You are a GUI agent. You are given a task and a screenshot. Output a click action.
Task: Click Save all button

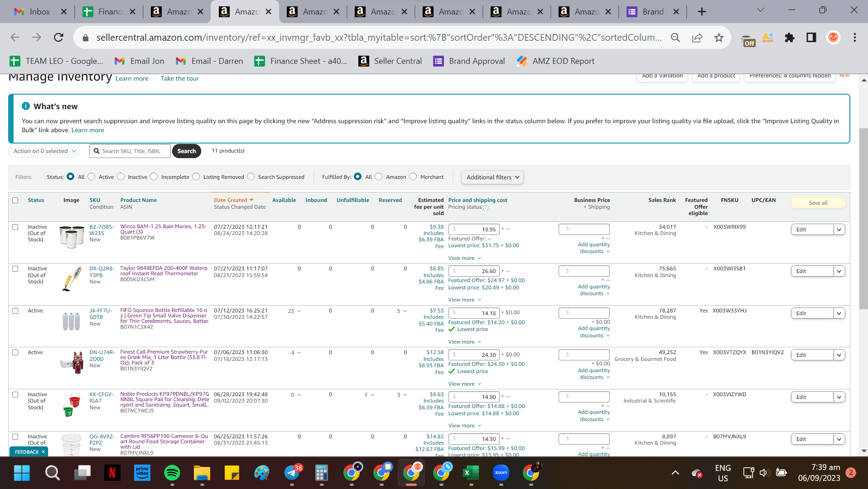tap(818, 203)
